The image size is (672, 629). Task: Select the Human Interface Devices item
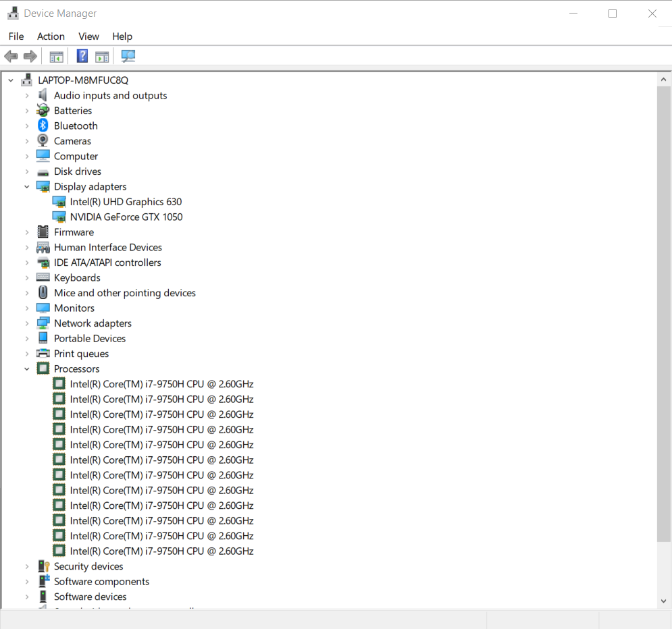pos(107,247)
